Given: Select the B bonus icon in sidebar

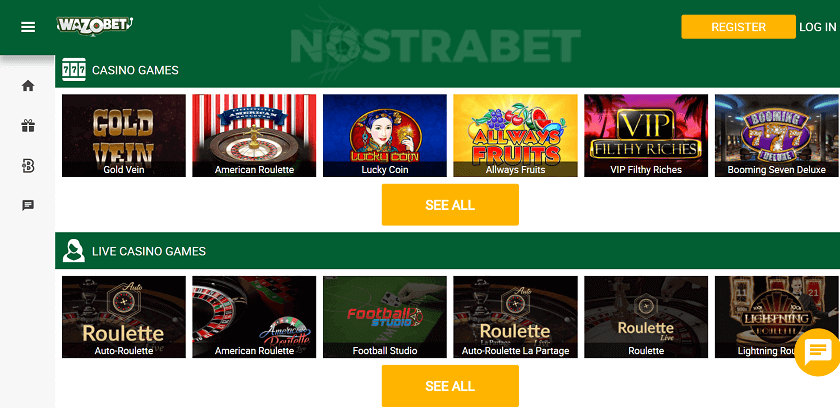Looking at the screenshot, I should tap(28, 167).
